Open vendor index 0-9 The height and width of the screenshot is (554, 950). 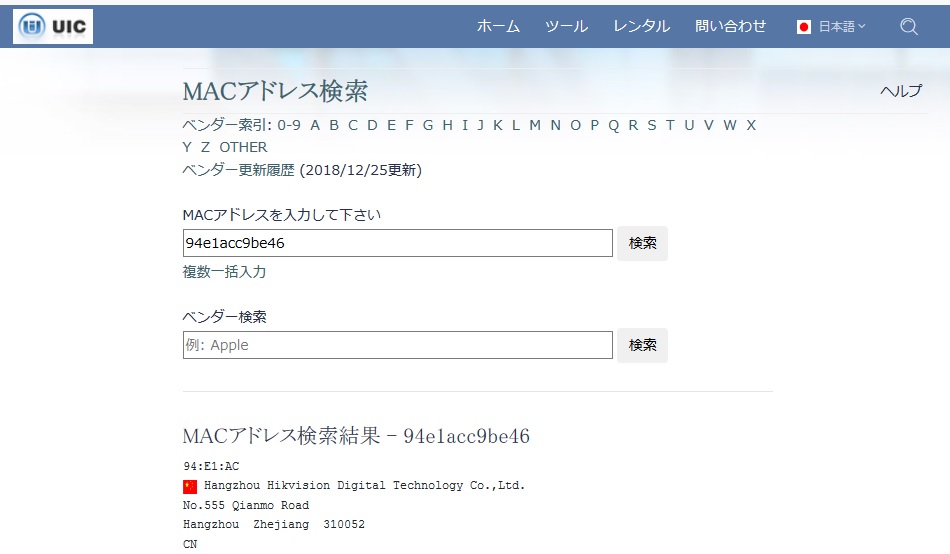click(x=289, y=125)
